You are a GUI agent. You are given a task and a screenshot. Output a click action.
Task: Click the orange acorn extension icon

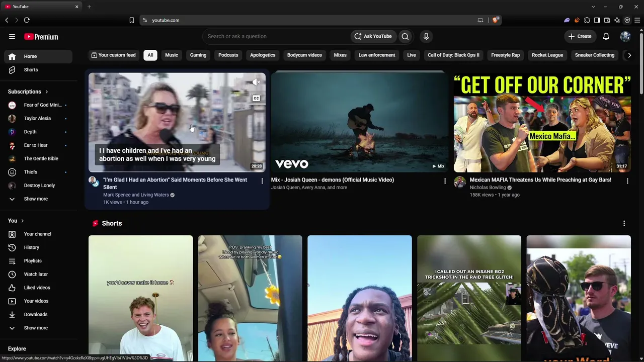point(577,20)
